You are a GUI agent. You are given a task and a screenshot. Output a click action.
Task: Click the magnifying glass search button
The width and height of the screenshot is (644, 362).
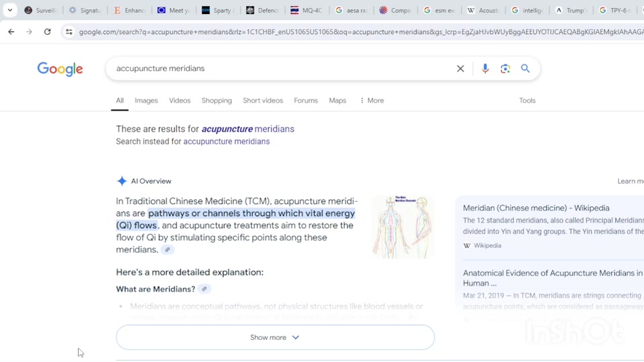(x=525, y=68)
